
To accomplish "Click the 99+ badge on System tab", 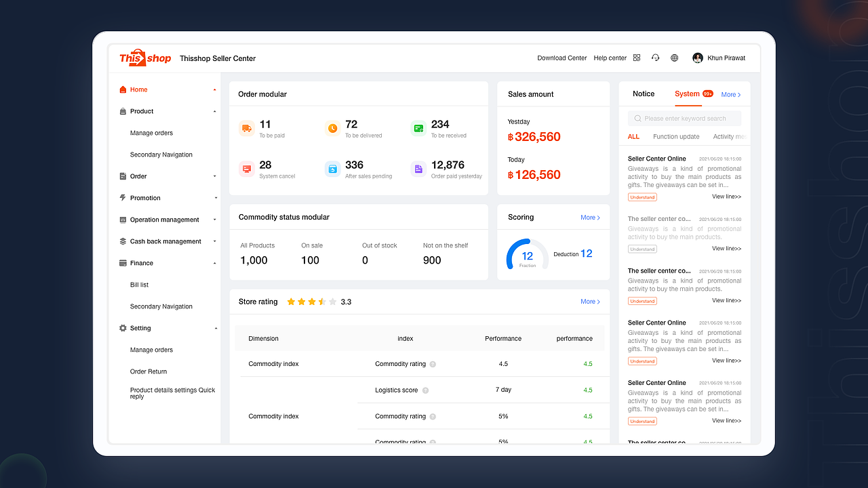I will [707, 94].
